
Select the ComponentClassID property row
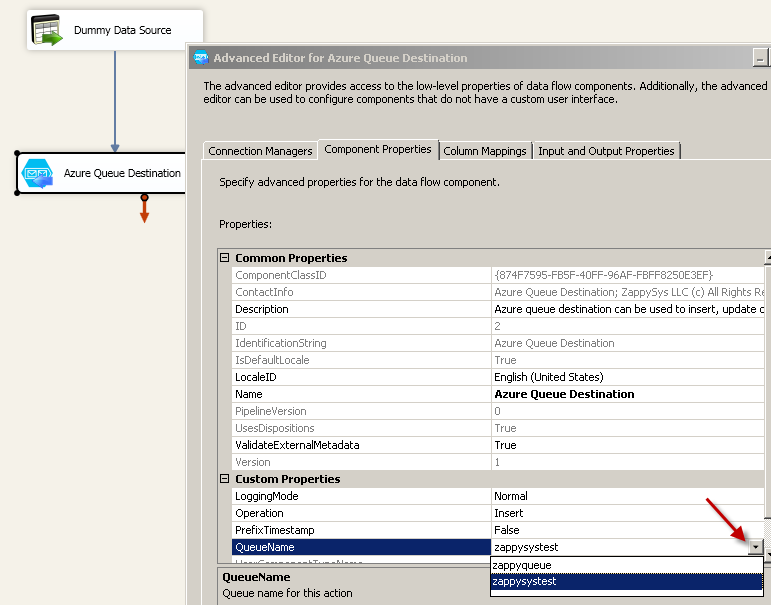[498, 275]
